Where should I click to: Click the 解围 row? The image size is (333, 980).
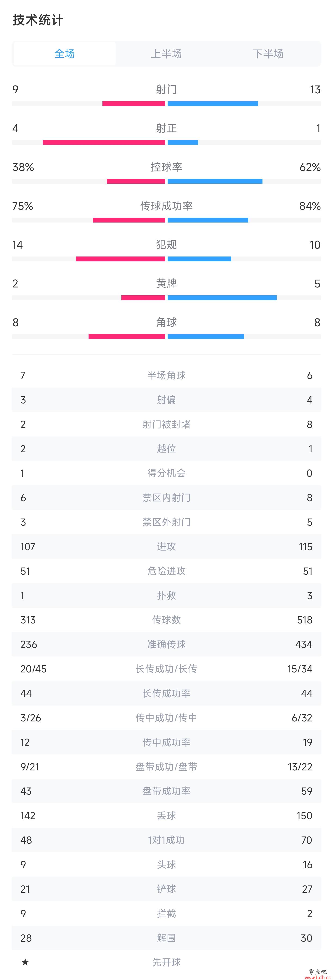[x=166, y=938]
